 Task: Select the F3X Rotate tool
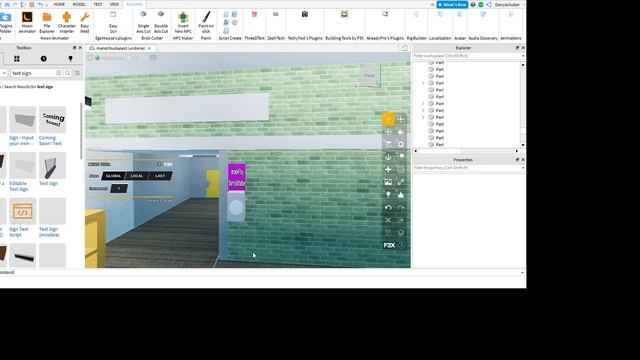[388, 132]
